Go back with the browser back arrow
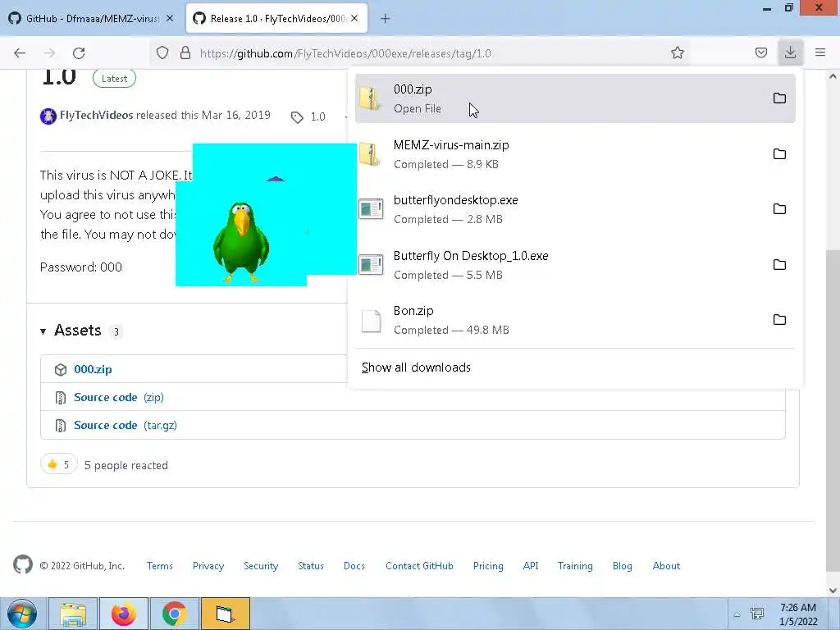The width and height of the screenshot is (840, 630). pyautogui.click(x=20, y=53)
